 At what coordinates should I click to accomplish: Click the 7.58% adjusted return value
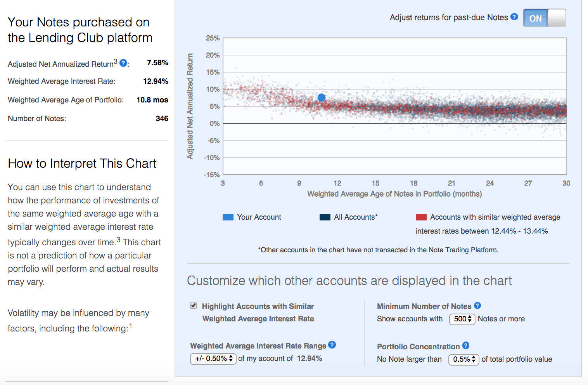coord(157,62)
